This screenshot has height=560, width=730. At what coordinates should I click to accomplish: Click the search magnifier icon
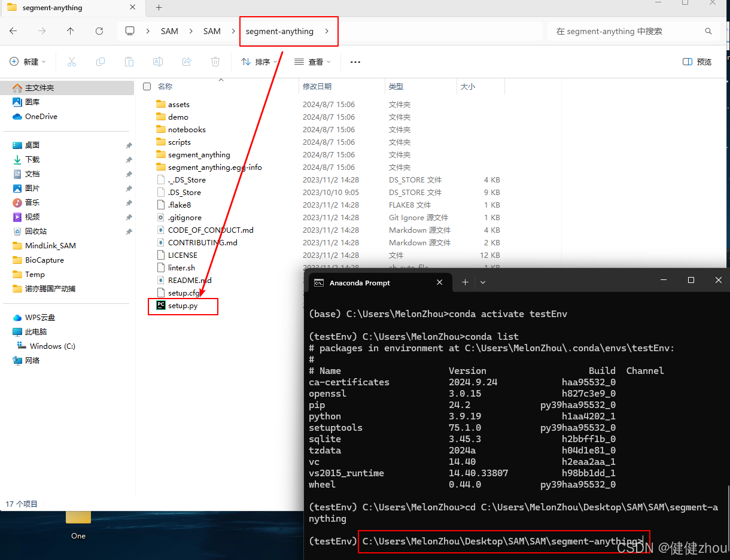(708, 31)
